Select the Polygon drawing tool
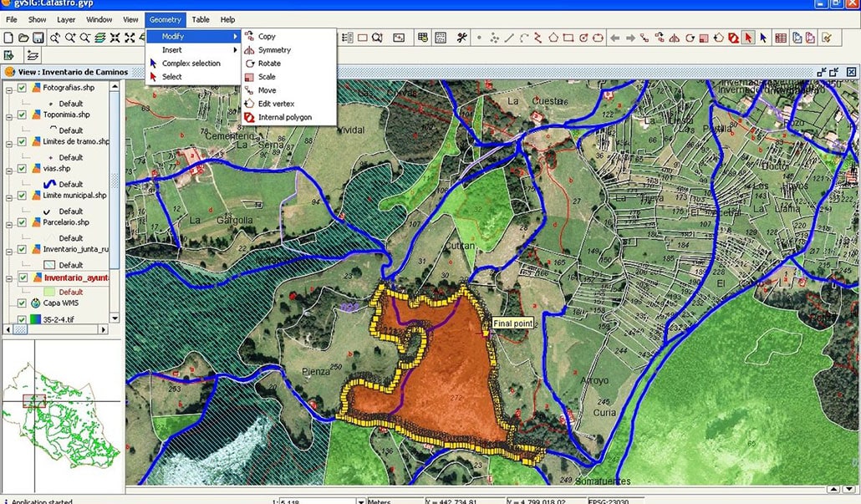 coord(553,38)
